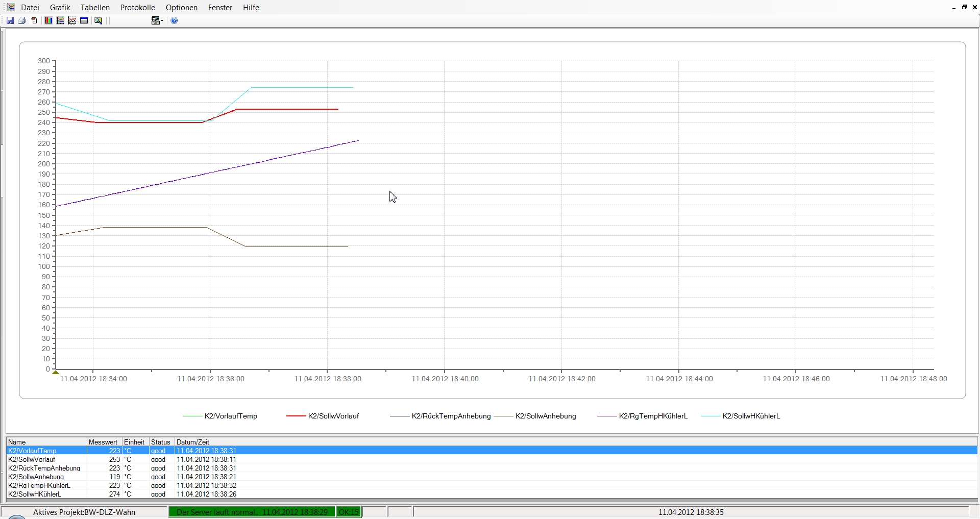Image resolution: width=980 pixels, height=519 pixels.
Task: Open the Fenster menu
Action: [220, 8]
